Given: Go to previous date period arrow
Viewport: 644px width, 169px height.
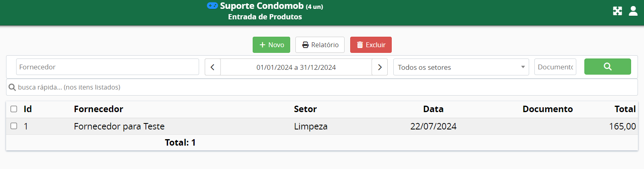Looking at the screenshot, I should tap(212, 67).
